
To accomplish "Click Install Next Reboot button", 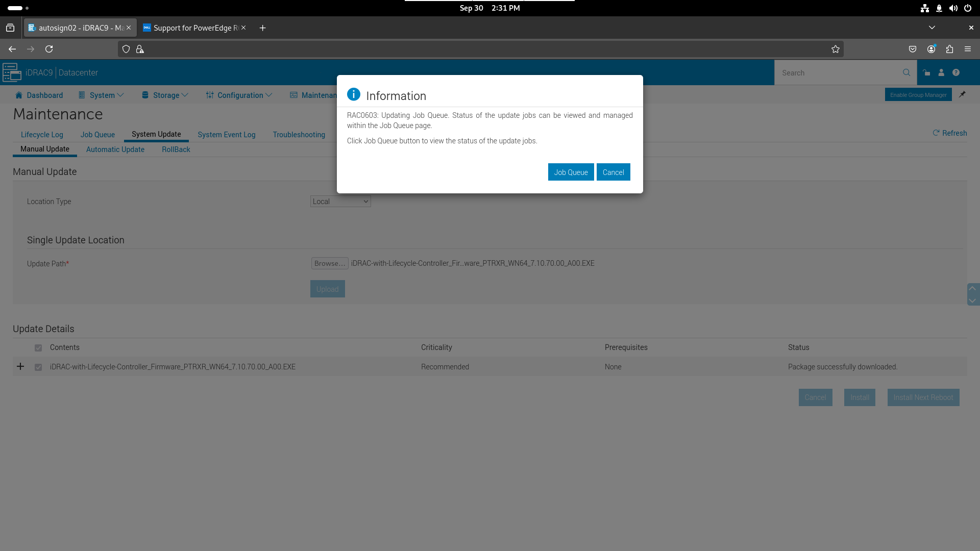I will click(923, 397).
